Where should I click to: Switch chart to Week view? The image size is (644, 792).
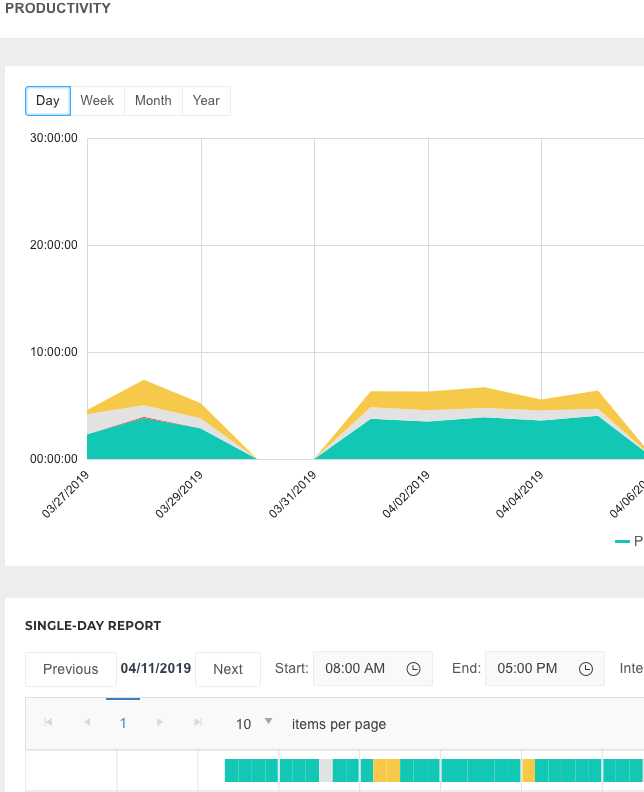[97, 101]
